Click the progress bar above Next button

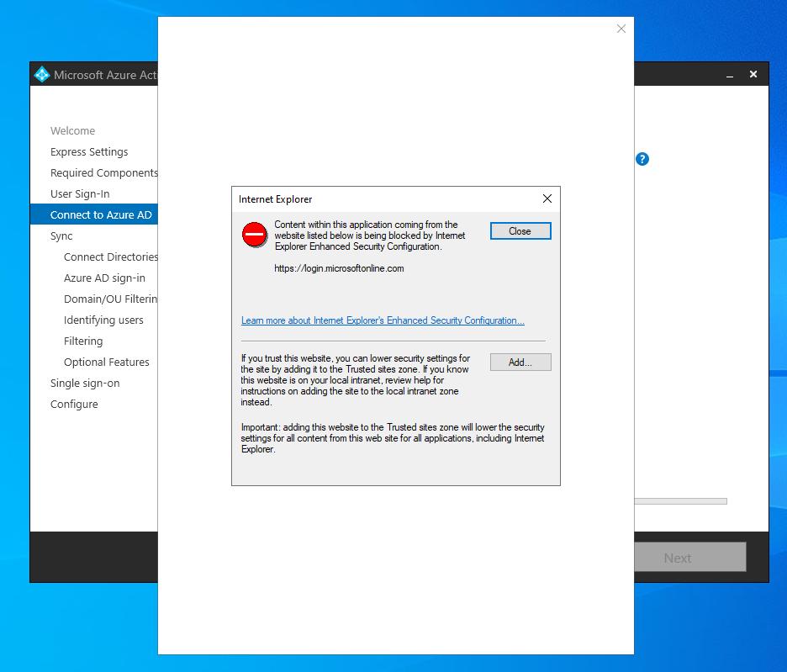pos(680,501)
